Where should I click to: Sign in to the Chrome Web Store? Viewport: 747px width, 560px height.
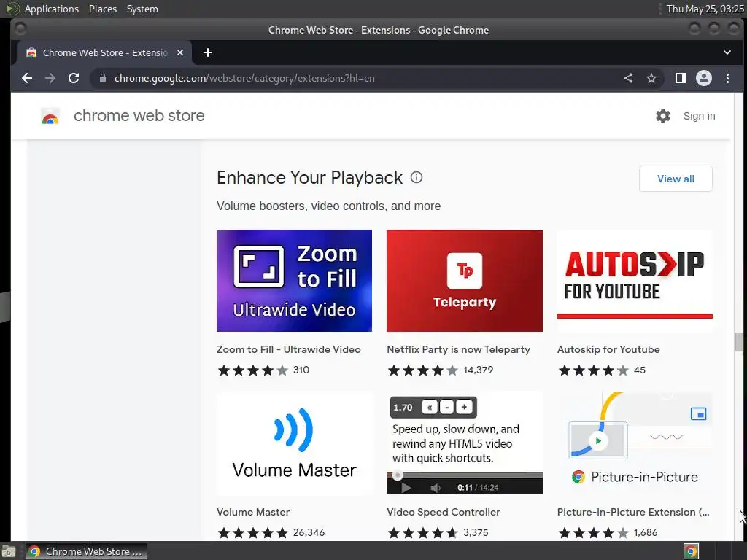[x=699, y=116]
